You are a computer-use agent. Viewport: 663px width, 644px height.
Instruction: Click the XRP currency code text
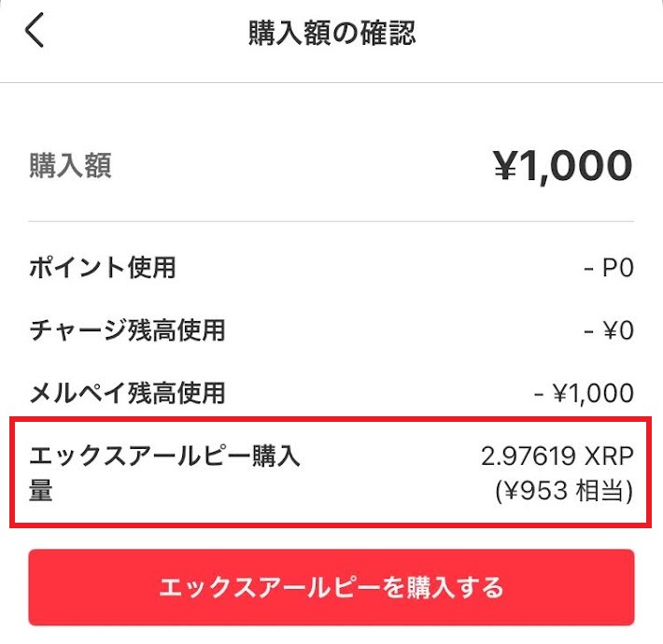pos(609,456)
